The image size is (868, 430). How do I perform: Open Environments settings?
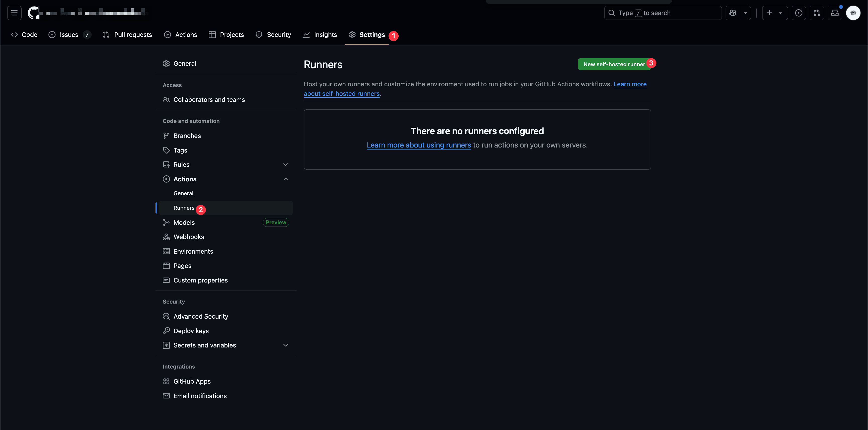click(x=226, y=251)
